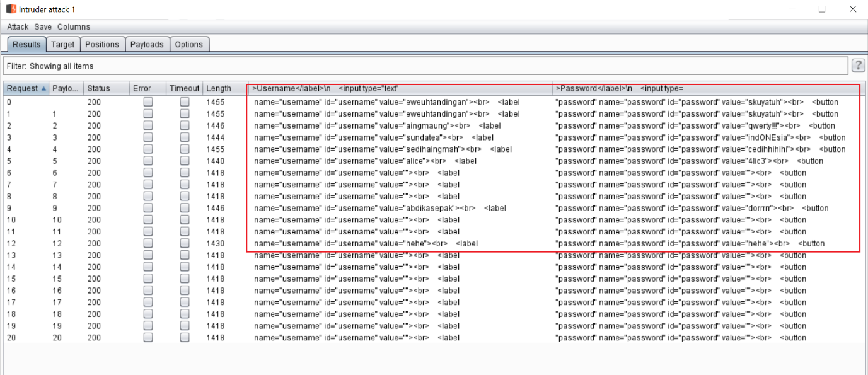This screenshot has width=868, height=375.
Task: Click the Burp Suite app icon in title bar
Action: (11, 9)
